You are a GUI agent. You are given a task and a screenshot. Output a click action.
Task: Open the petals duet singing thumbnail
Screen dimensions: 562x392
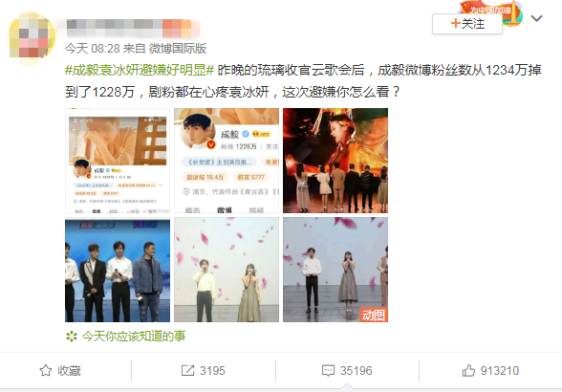(227, 270)
